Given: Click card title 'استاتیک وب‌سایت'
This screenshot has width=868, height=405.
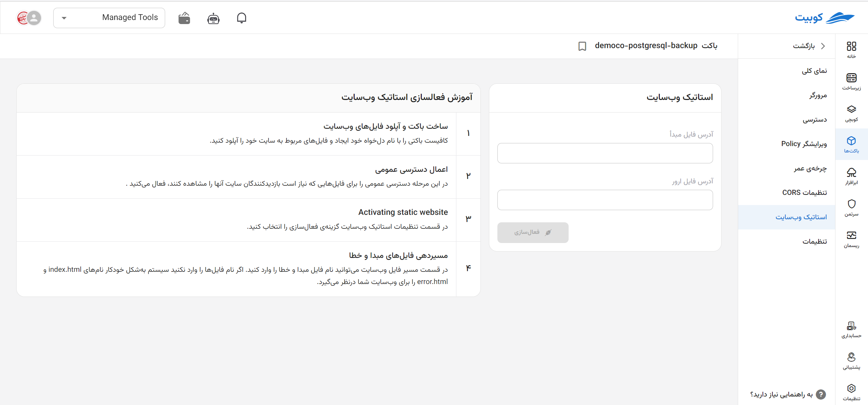Looking at the screenshot, I should point(679,98).
